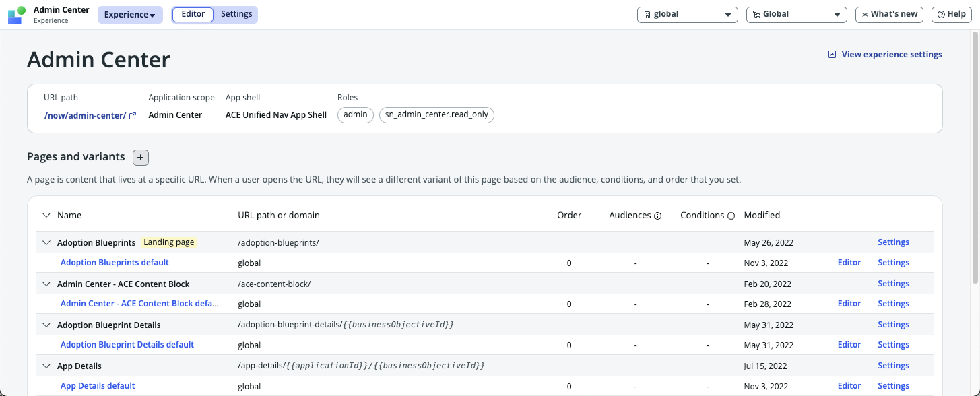Open View experience settings link
The width and height of the screenshot is (980, 396).
(892, 55)
